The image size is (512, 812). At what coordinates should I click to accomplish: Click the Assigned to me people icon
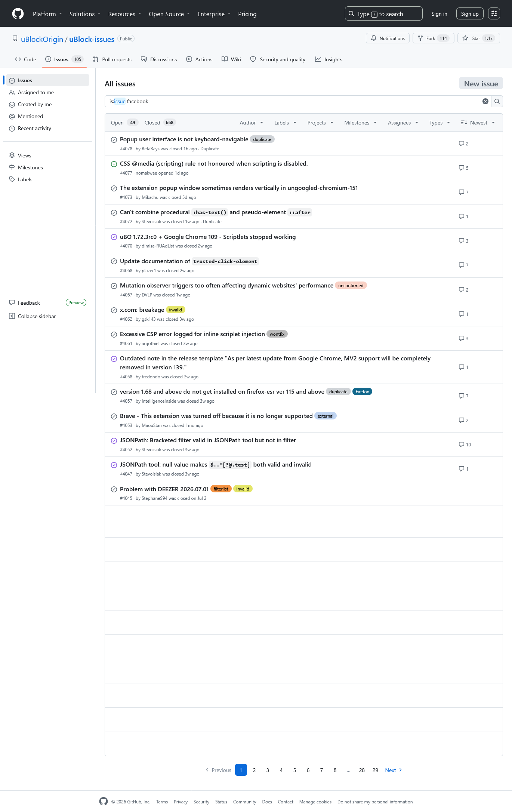point(12,92)
